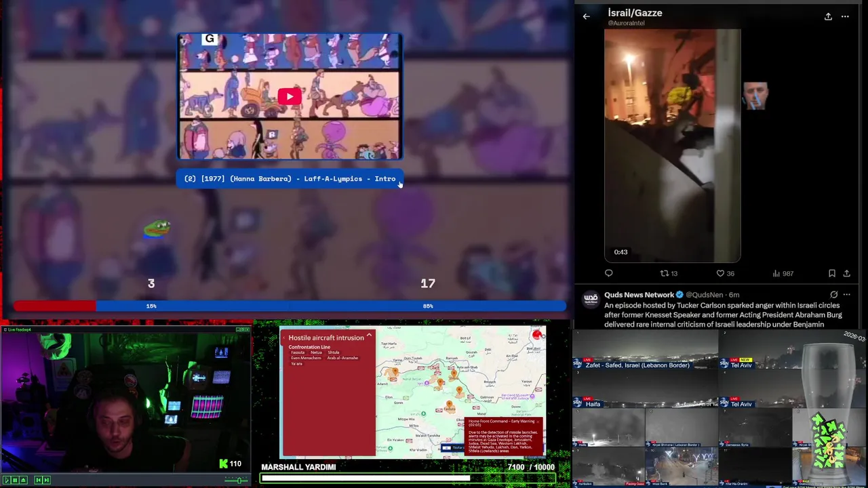
Task: Open the @AuroraIntel handle
Action: point(626,23)
